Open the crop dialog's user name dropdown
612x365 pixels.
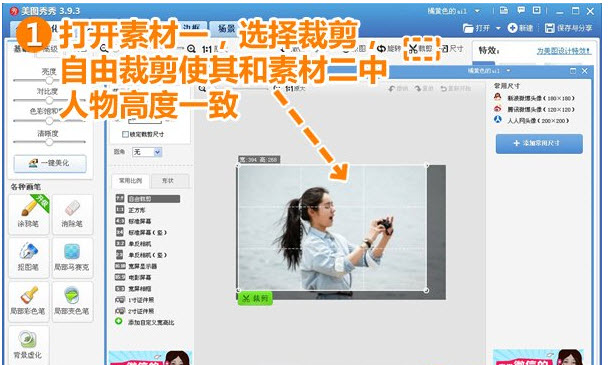click(508, 71)
